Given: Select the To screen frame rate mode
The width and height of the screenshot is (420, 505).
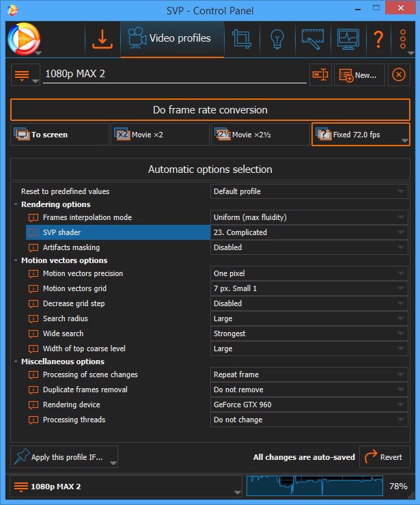Looking at the screenshot, I should pyautogui.click(x=59, y=135).
